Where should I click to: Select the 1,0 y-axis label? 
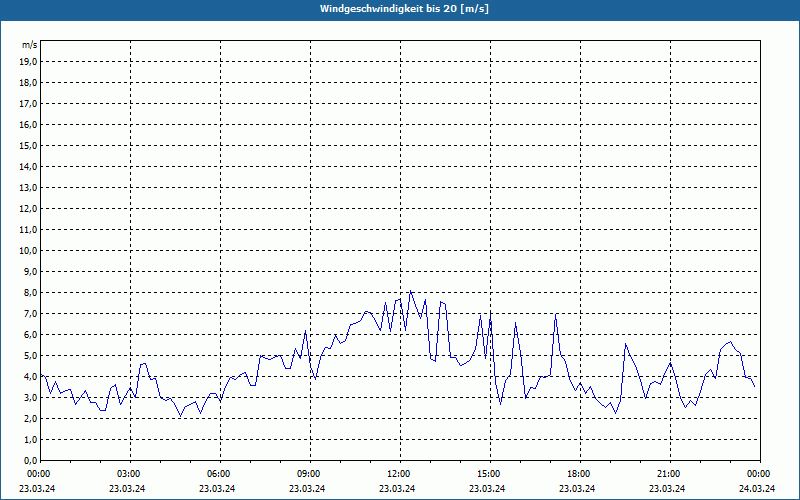(x=31, y=439)
